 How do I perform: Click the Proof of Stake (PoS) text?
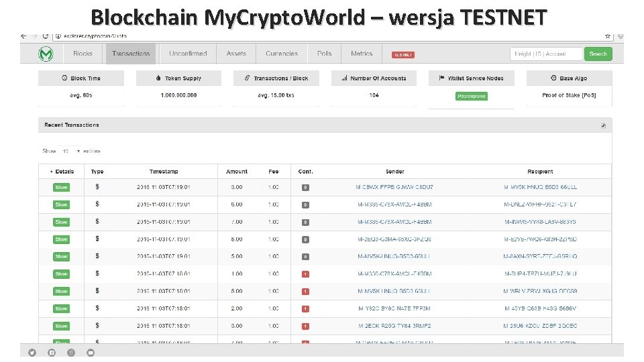click(569, 95)
